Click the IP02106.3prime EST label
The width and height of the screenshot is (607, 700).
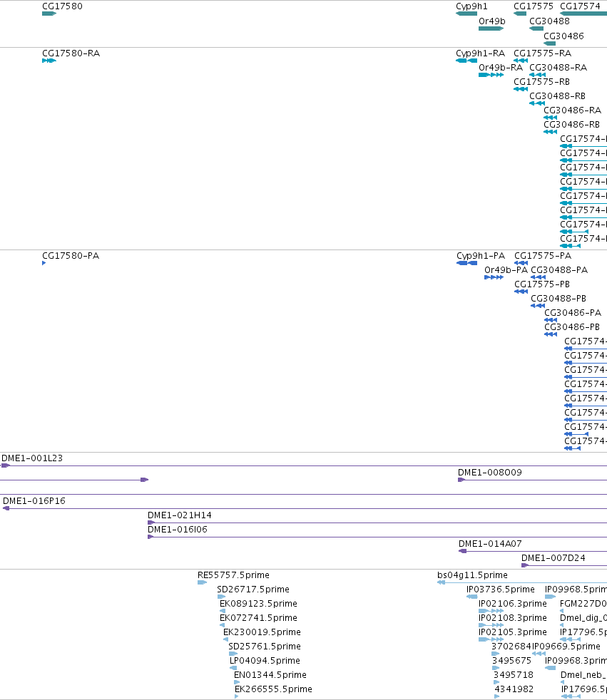tap(513, 604)
